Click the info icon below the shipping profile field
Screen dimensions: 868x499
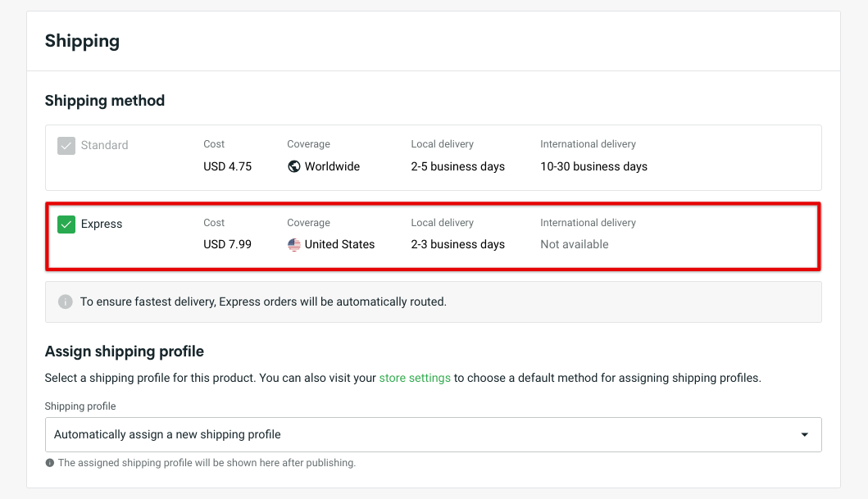(51, 463)
